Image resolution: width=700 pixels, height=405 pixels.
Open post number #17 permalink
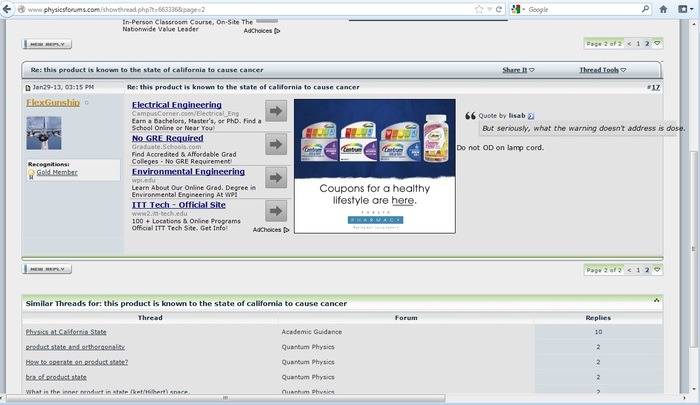click(655, 88)
